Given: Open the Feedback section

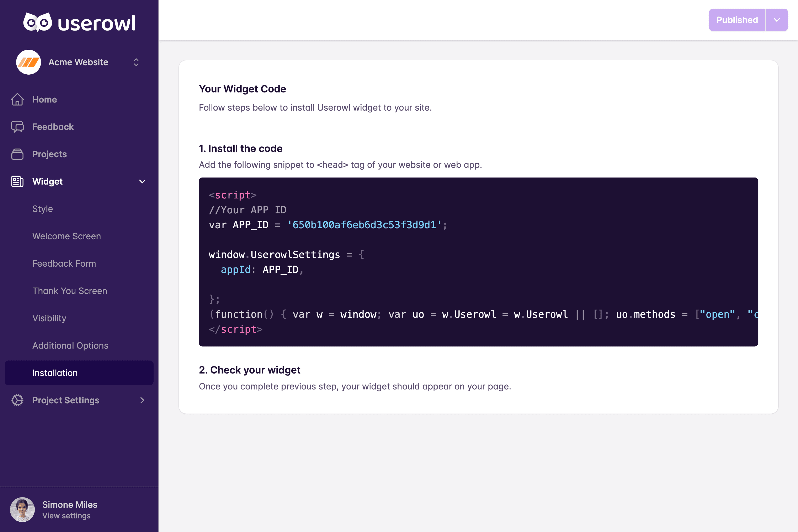Looking at the screenshot, I should (x=53, y=127).
